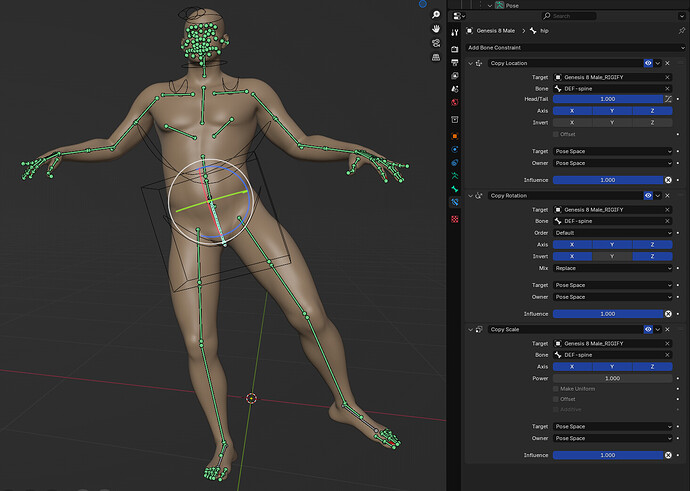Open the Scene properties tab

455,89
